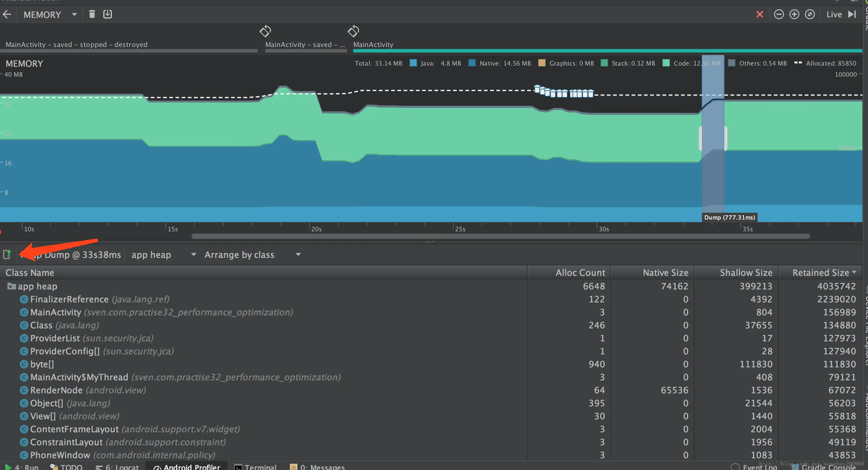The width and height of the screenshot is (868, 470).
Task: Select FinalizerReference class row
Action: (431, 299)
